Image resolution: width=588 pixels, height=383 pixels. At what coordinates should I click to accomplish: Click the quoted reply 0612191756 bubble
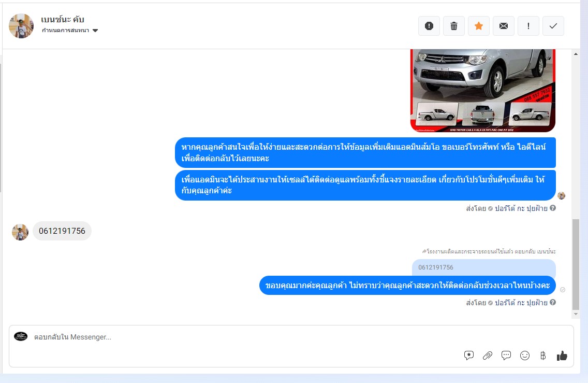(483, 267)
